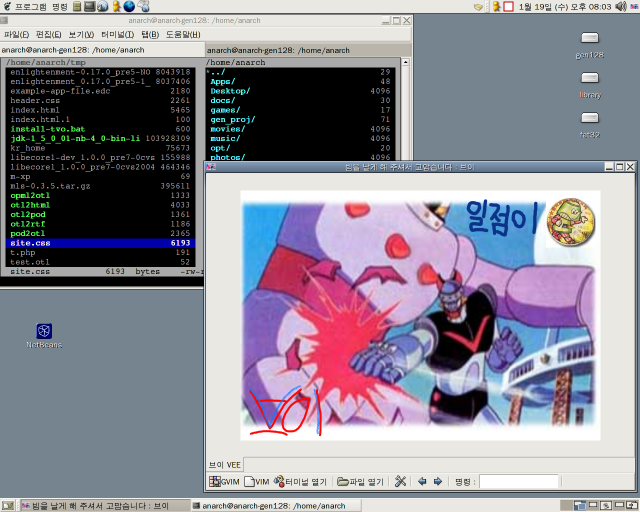
Task: Open the volume speaker icon
Action: [x=620, y=7]
